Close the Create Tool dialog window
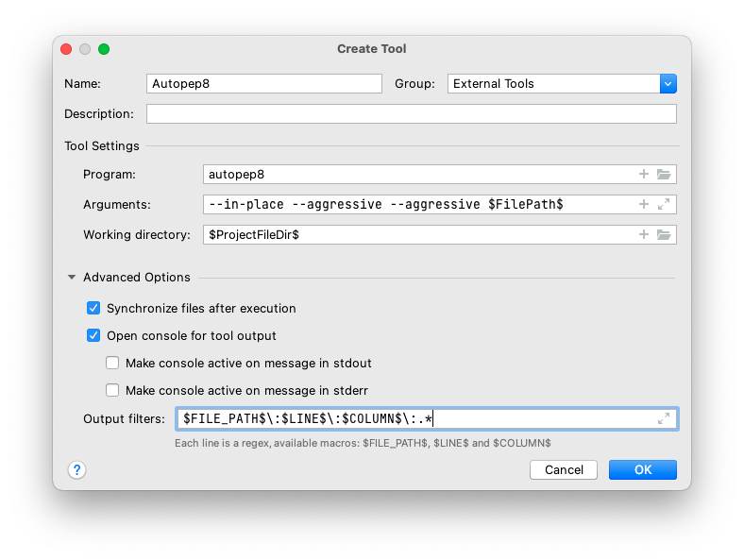 coord(66,49)
